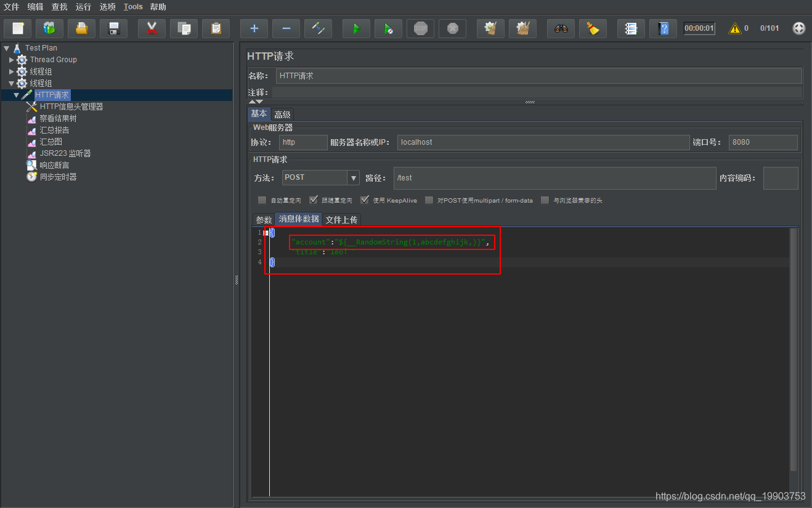812x508 pixels.
Task: Open Help from the question mark icon
Action: pos(663,28)
